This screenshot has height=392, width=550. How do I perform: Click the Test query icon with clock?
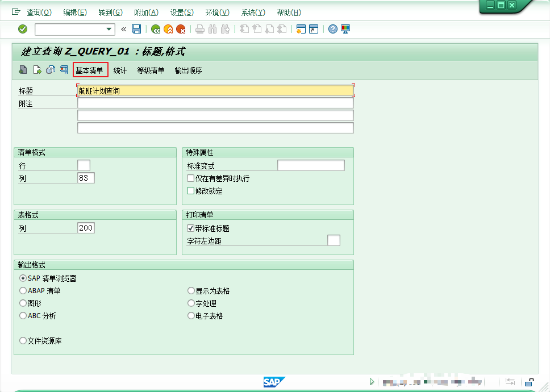coord(51,70)
